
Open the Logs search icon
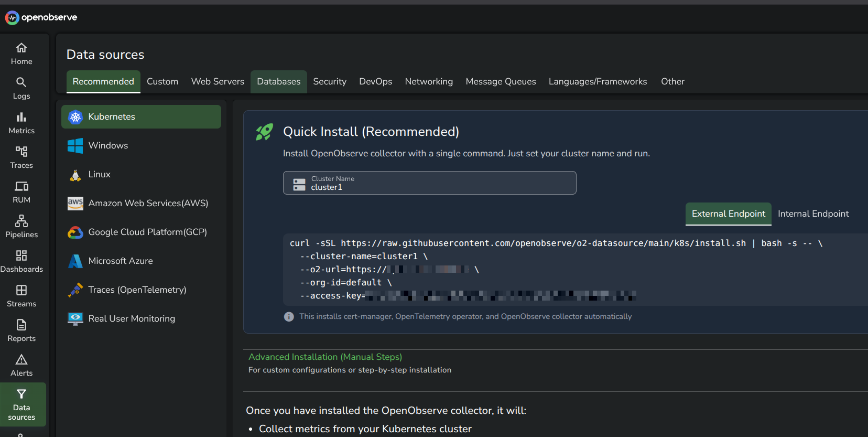(21, 82)
